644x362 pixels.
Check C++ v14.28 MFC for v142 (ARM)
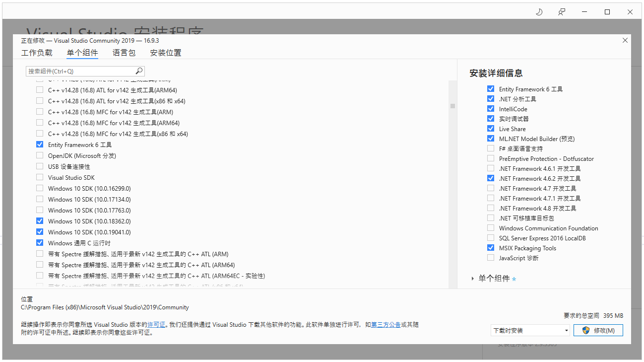40,112
